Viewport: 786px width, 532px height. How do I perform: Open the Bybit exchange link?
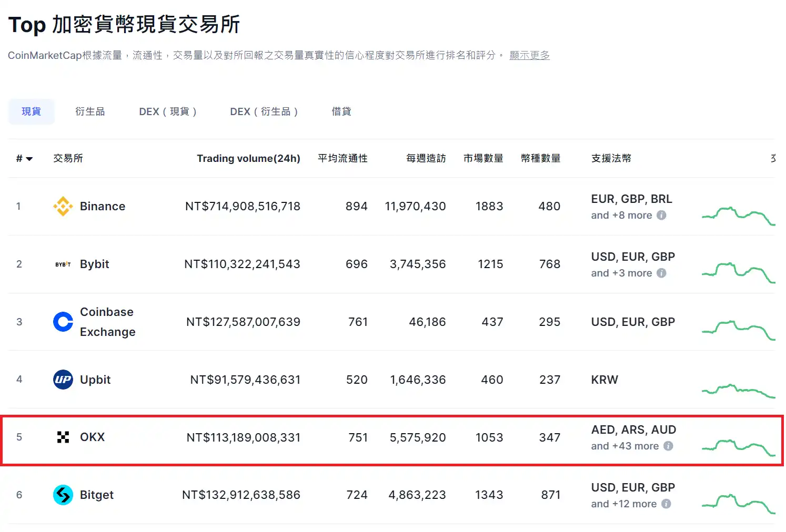(95, 264)
